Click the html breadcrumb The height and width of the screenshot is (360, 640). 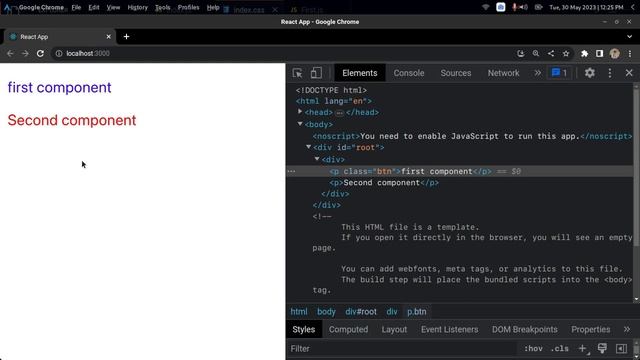299,312
